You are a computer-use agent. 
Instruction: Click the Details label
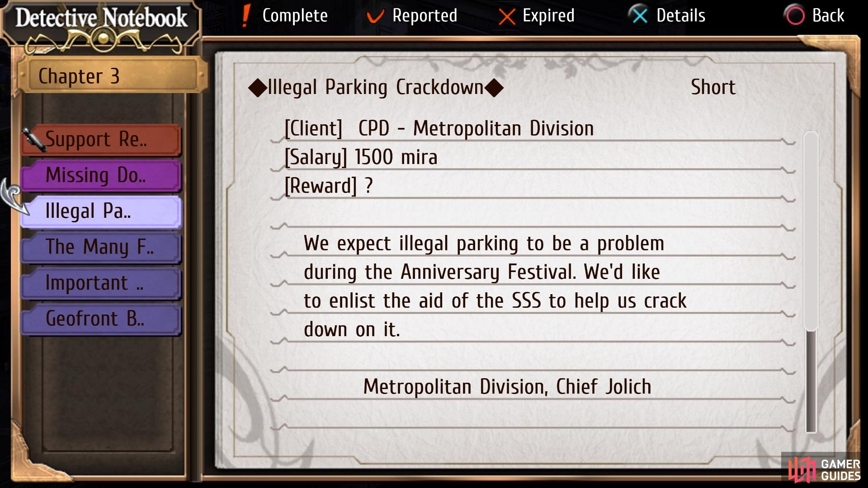(680, 16)
